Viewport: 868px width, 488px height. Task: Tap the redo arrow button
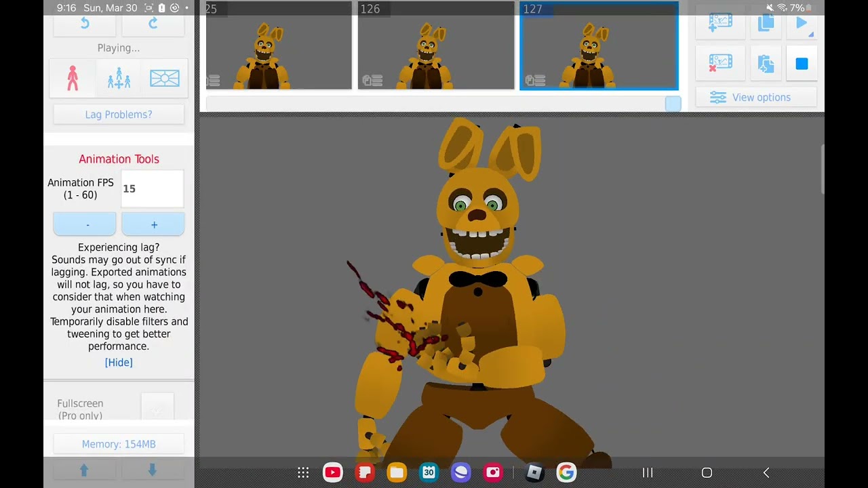(x=153, y=24)
